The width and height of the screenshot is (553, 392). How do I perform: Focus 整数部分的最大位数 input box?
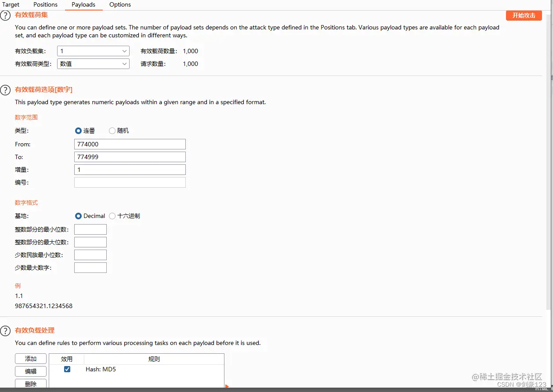pyautogui.click(x=90, y=242)
